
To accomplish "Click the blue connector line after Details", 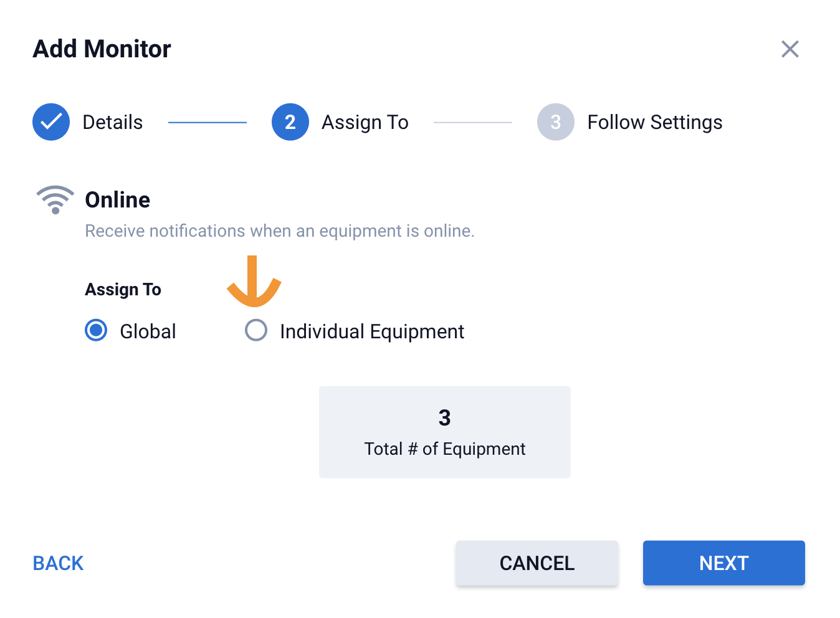I will click(208, 123).
